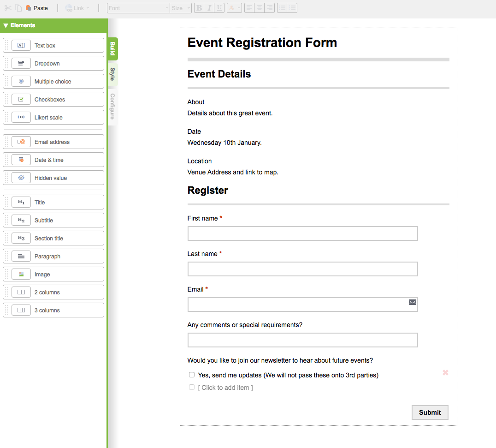Click the cut scissors icon
496x448 pixels.
tap(8, 8)
